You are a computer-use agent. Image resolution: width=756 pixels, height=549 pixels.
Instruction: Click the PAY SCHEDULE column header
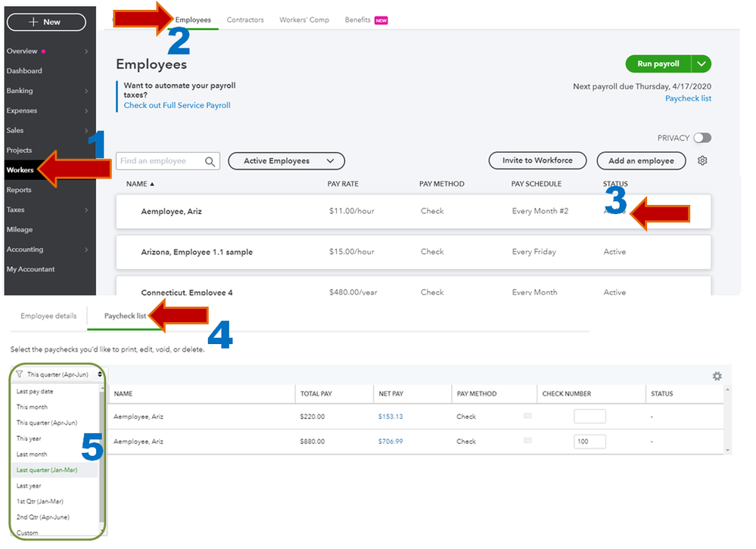(536, 184)
